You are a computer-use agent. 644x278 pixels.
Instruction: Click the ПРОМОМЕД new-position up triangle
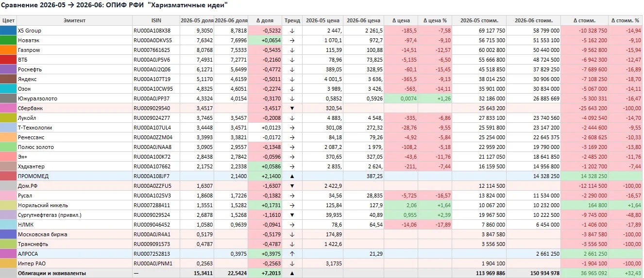(292, 176)
